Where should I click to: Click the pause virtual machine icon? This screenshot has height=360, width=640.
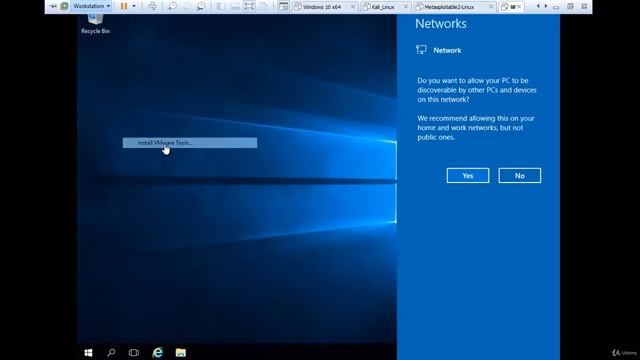coord(124,6)
